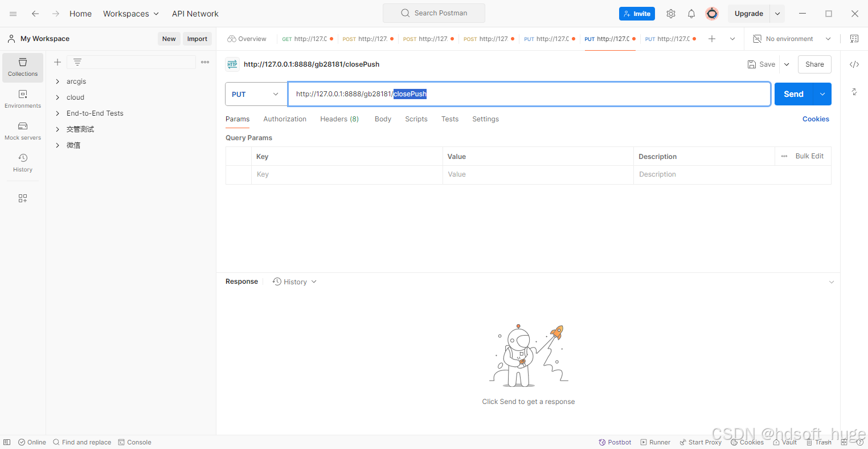The width and height of the screenshot is (868, 449).
Task: Open the Workspaces dropdown
Action: click(131, 14)
